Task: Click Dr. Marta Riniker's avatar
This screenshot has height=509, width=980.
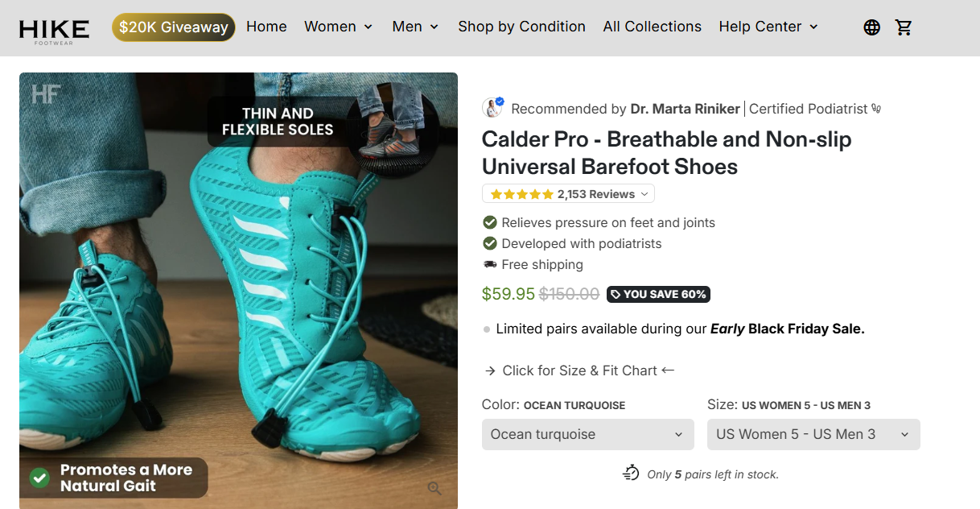Action: (492, 108)
